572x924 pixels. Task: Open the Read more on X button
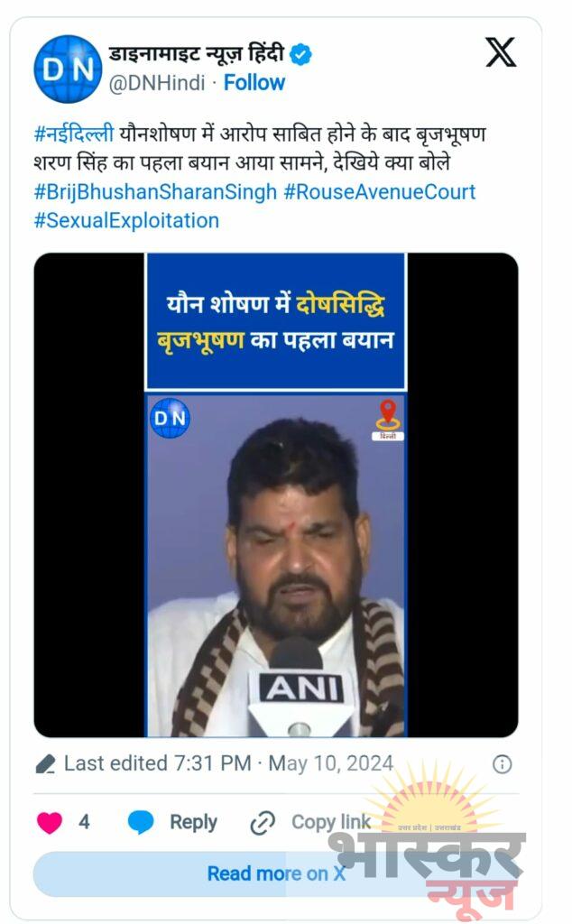(x=276, y=873)
